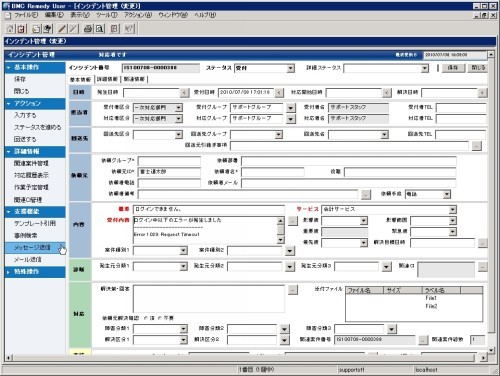This screenshot has height=376, width=500.
Task: Click the arrow button beside 受付日時 field
Action: coord(279,93)
